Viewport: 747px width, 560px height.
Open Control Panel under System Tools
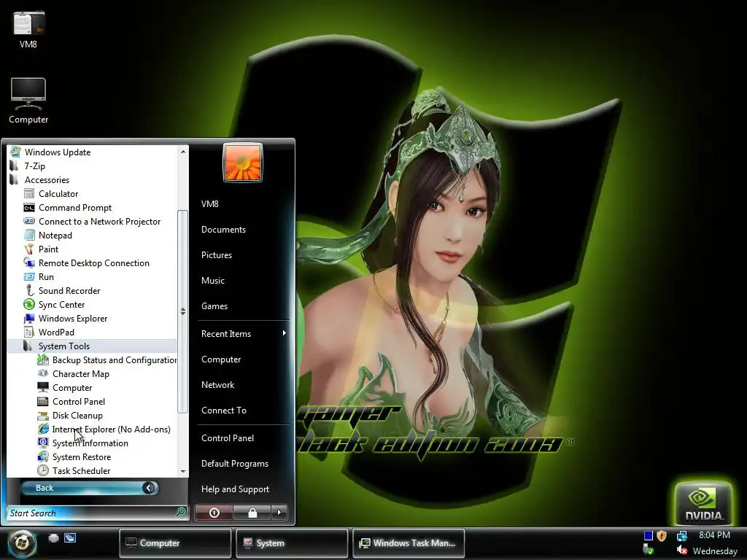[x=79, y=402]
